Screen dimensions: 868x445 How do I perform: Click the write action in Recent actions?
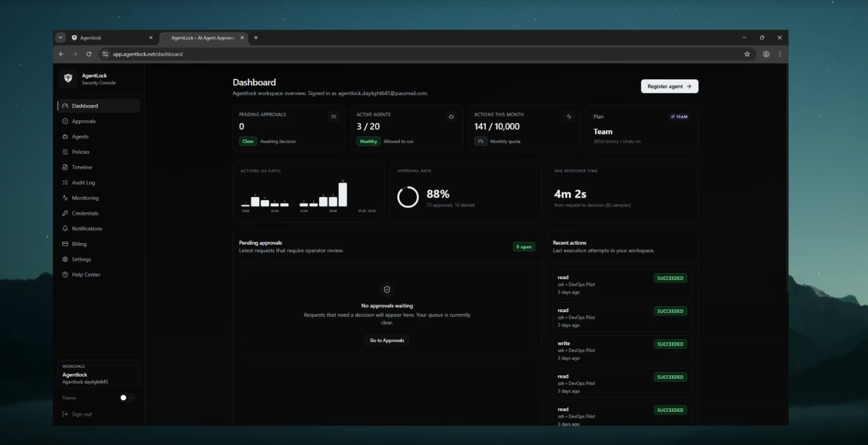coord(622,350)
